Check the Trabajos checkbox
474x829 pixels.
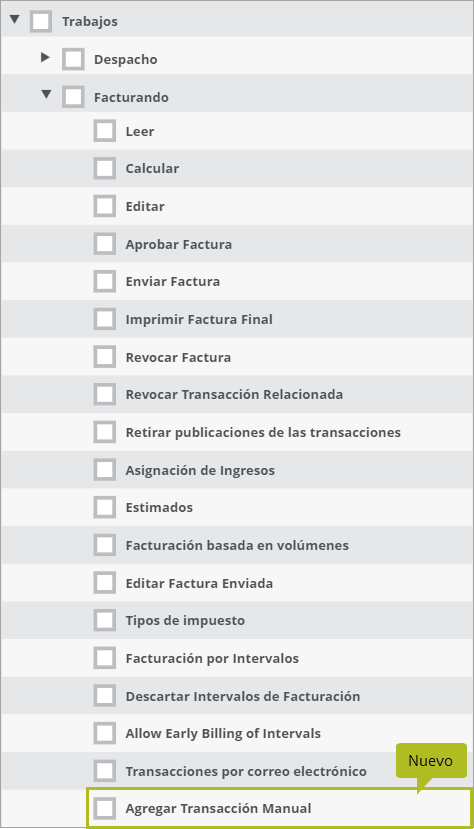[41, 22]
